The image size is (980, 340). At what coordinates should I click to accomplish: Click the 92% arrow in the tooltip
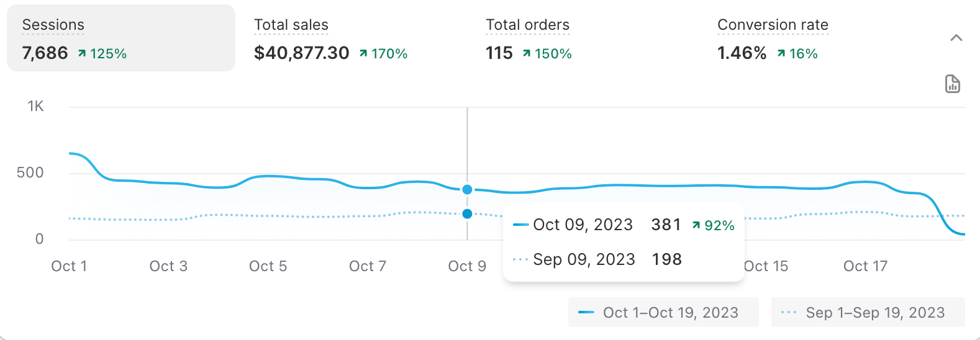pyautogui.click(x=696, y=225)
